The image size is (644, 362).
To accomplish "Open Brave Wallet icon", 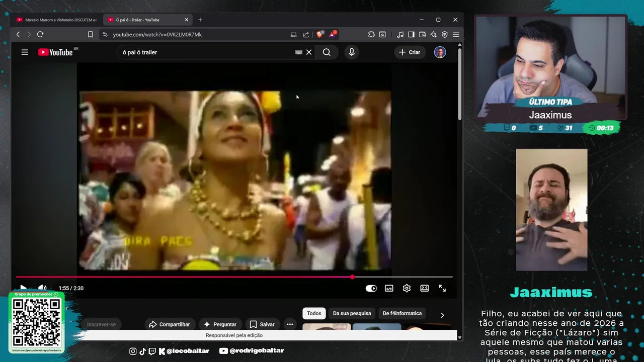I will click(422, 34).
